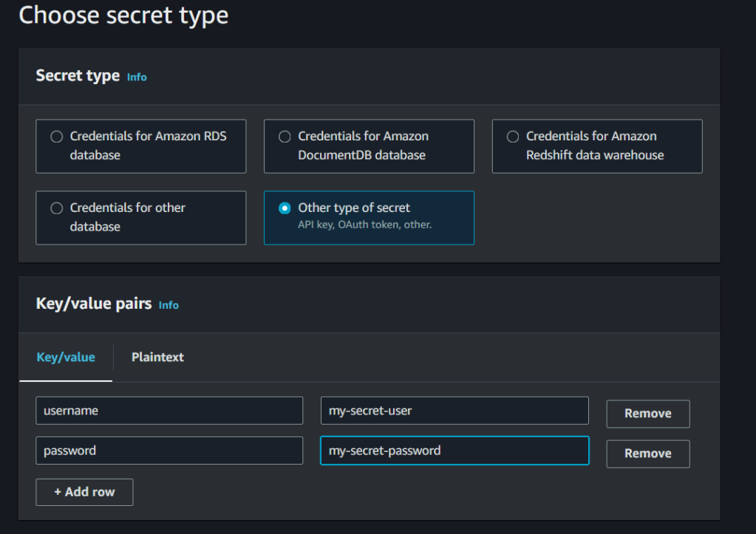Image resolution: width=756 pixels, height=534 pixels.
Task: Remove the username key/value row
Action: pyautogui.click(x=647, y=414)
